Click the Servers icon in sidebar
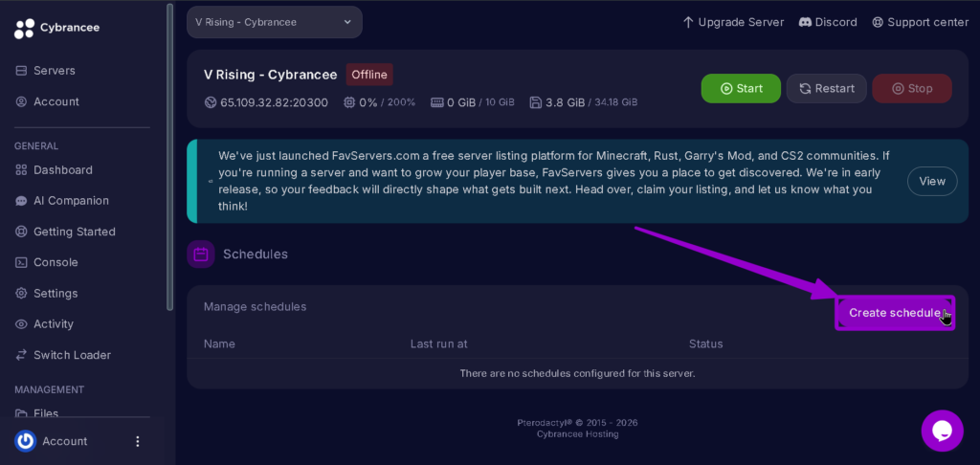This screenshot has height=465, width=980. pyautogui.click(x=21, y=71)
